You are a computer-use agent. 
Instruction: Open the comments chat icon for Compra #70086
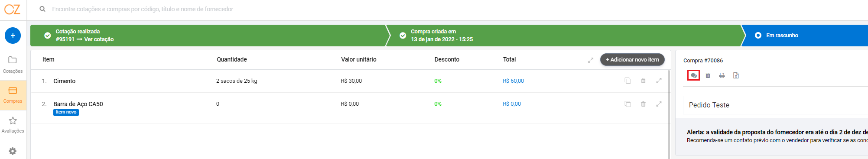point(693,75)
